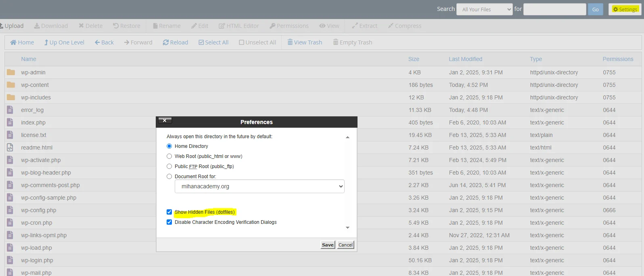Toggle Disable Character Encoding Verification Dialogs
Image resolution: width=644 pixels, height=276 pixels.
pyautogui.click(x=169, y=222)
